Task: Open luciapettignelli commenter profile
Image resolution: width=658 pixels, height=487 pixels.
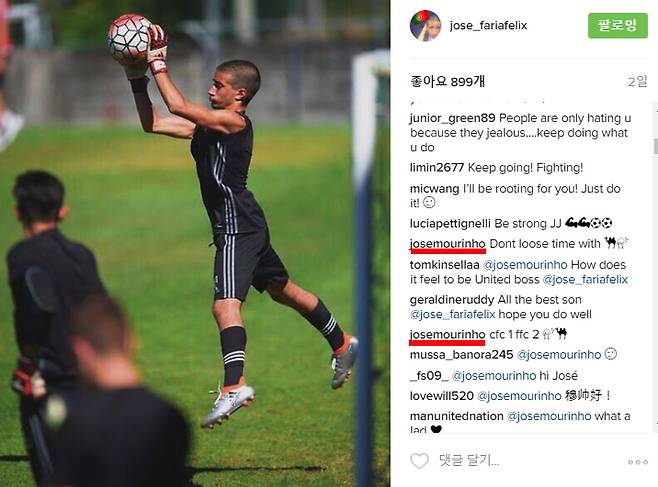Action: click(450, 223)
